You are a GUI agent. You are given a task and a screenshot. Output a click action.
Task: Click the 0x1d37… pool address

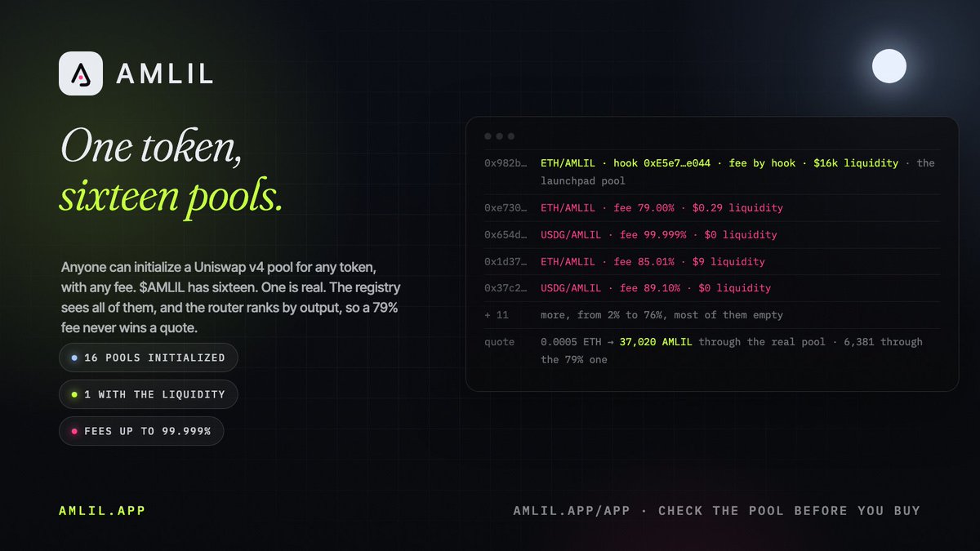click(x=506, y=262)
